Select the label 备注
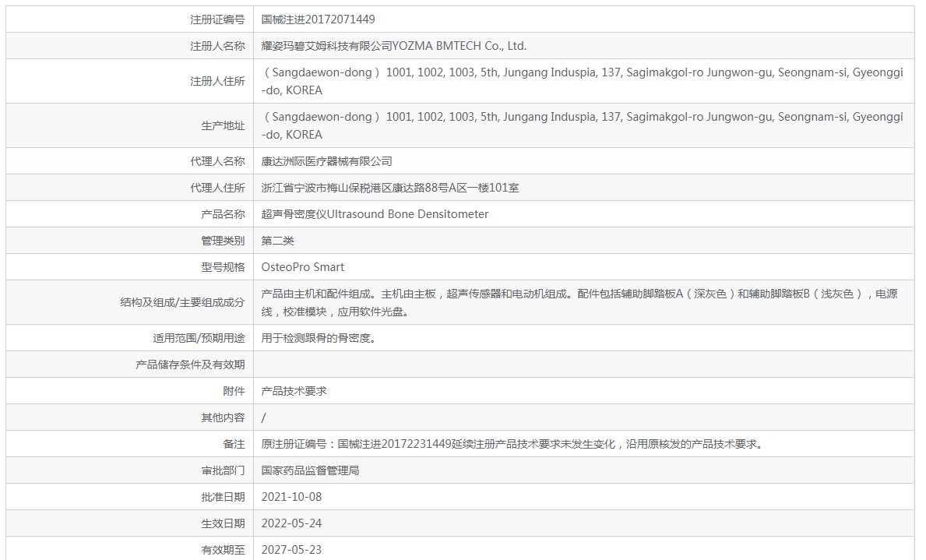The height and width of the screenshot is (560, 926). point(234,444)
